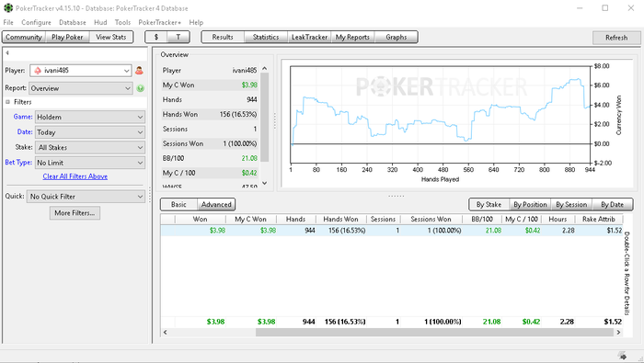Click the winnings line graph chart
This screenshot has height=363, width=644.
[441, 115]
